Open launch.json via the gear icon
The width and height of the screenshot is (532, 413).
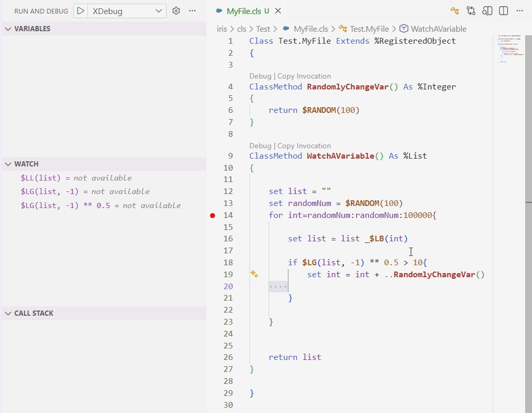click(x=176, y=11)
